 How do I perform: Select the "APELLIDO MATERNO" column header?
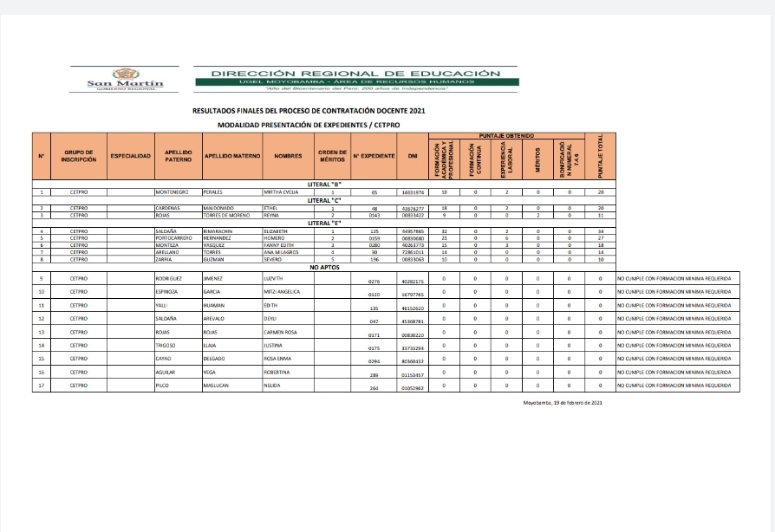click(232, 156)
